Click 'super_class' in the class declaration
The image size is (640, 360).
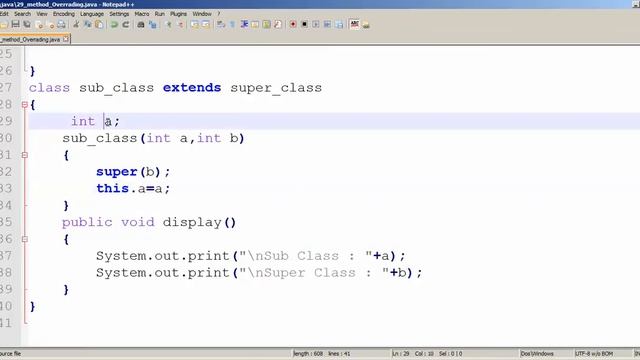coord(276,88)
